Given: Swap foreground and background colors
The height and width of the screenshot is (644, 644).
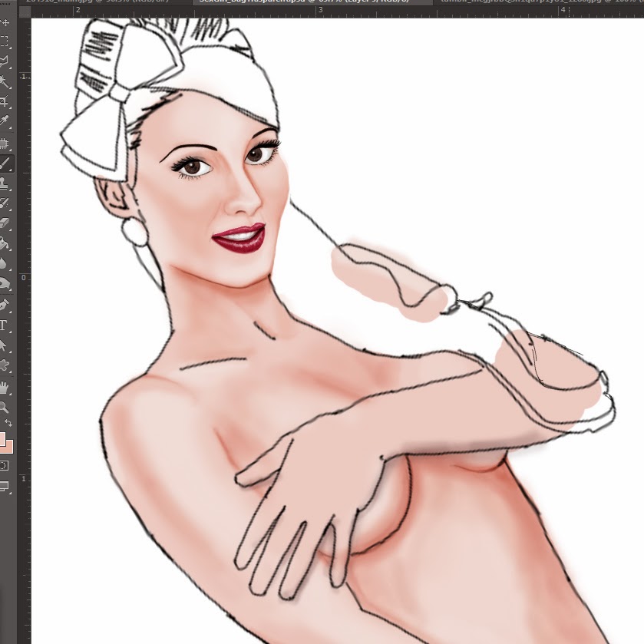Looking at the screenshot, I should [x=9, y=423].
